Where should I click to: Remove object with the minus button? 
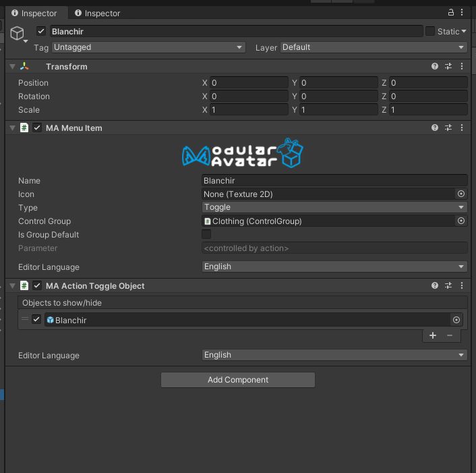click(x=450, y=335)
